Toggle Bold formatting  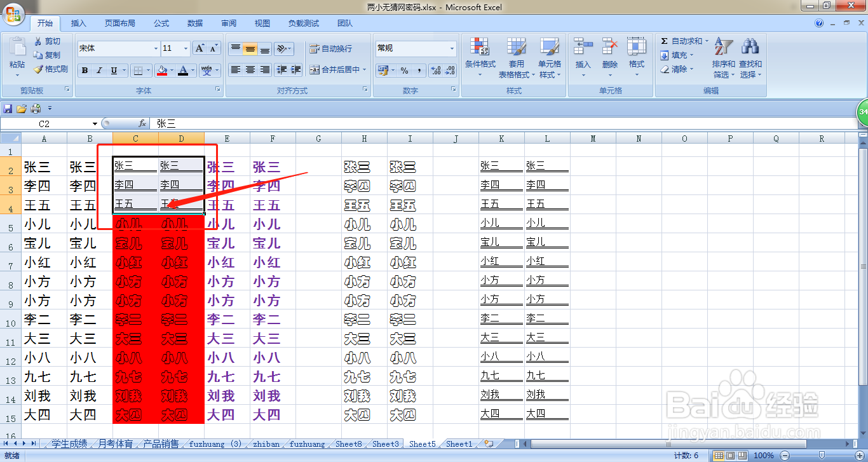pos(85,70)
